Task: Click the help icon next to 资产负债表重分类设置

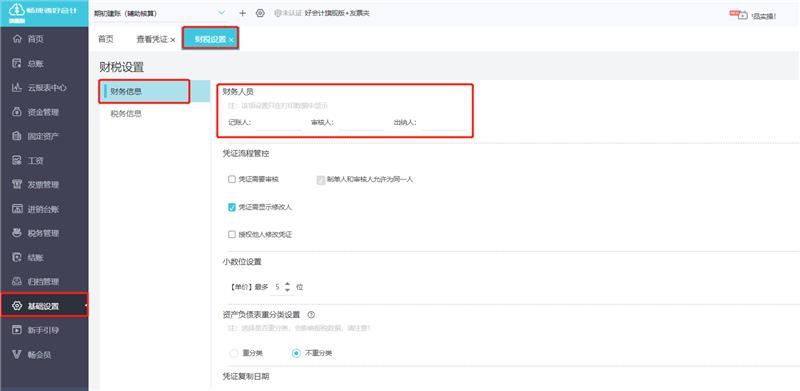Action: pyautogui.click(x=311, y=315)
